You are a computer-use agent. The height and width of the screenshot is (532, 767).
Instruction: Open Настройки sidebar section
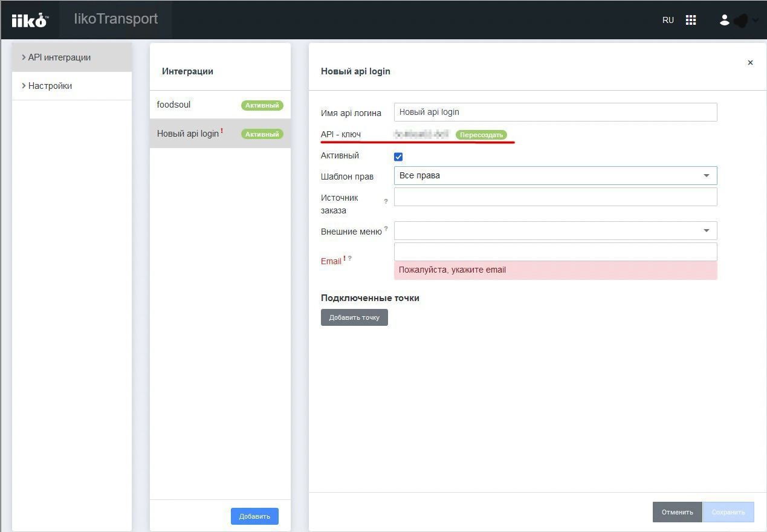(x=50, y=86)
